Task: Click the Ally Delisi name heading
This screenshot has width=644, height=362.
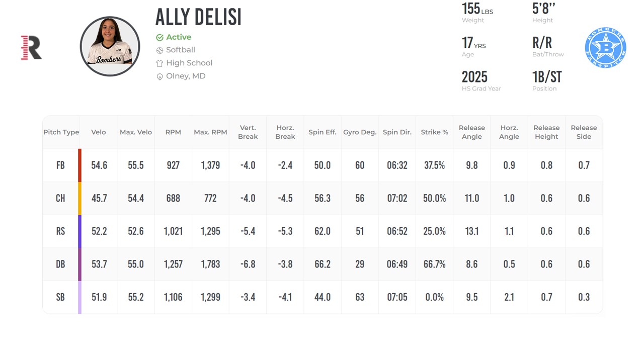Action: point(198,17)
